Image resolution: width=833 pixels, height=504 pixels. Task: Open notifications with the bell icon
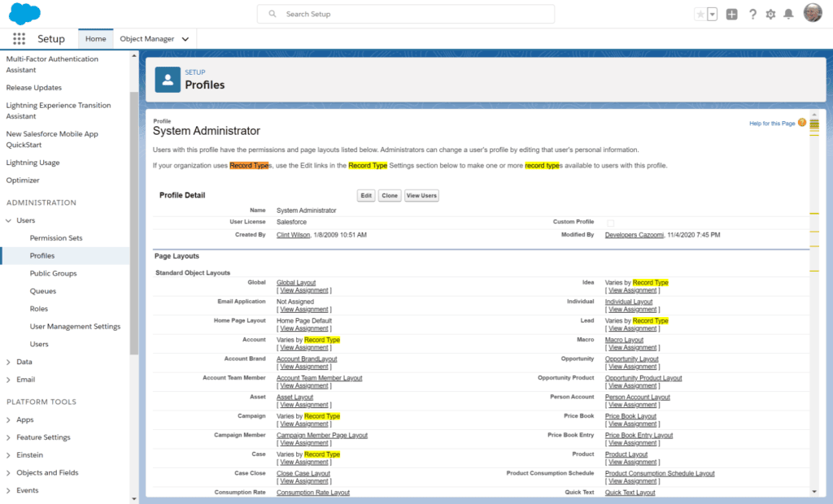point(789,14)
